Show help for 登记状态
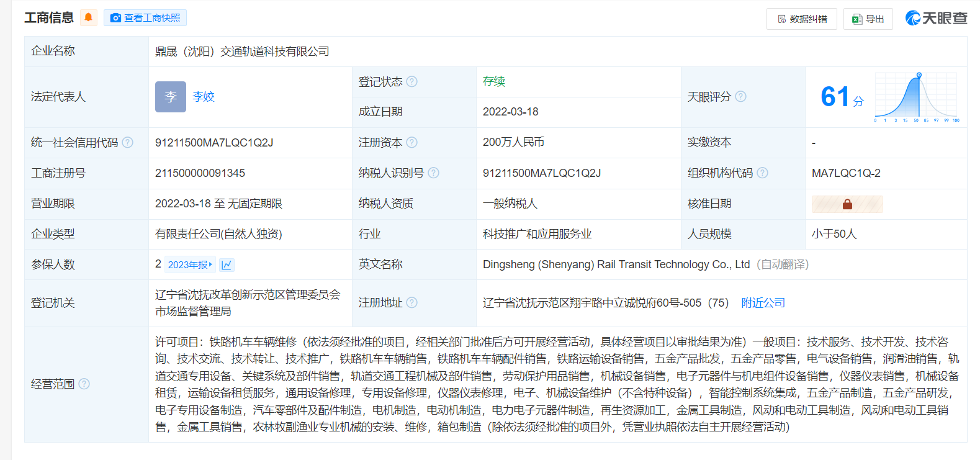Screen dimensions: 980x460 412,82
